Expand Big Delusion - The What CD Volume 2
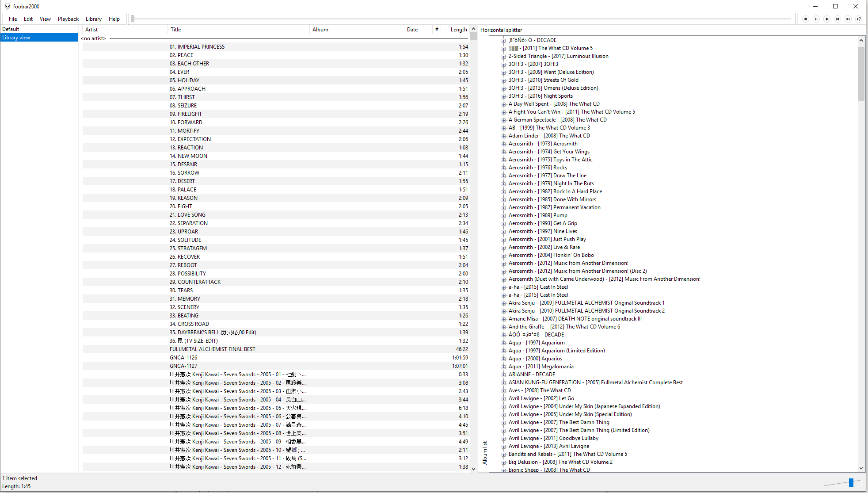Viewport: 868px width, 493px height. coord(503,462)
